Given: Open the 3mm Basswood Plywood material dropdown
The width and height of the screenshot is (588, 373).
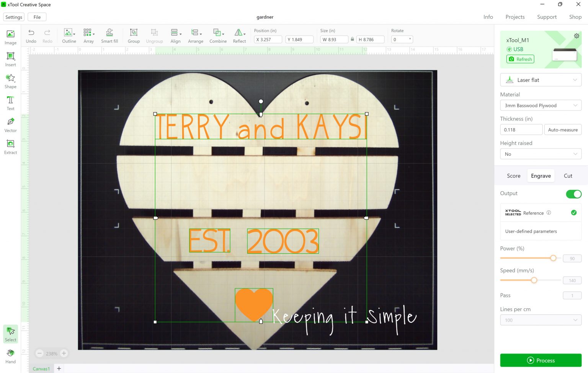Looking at the screenshot, I should [541, 106].
